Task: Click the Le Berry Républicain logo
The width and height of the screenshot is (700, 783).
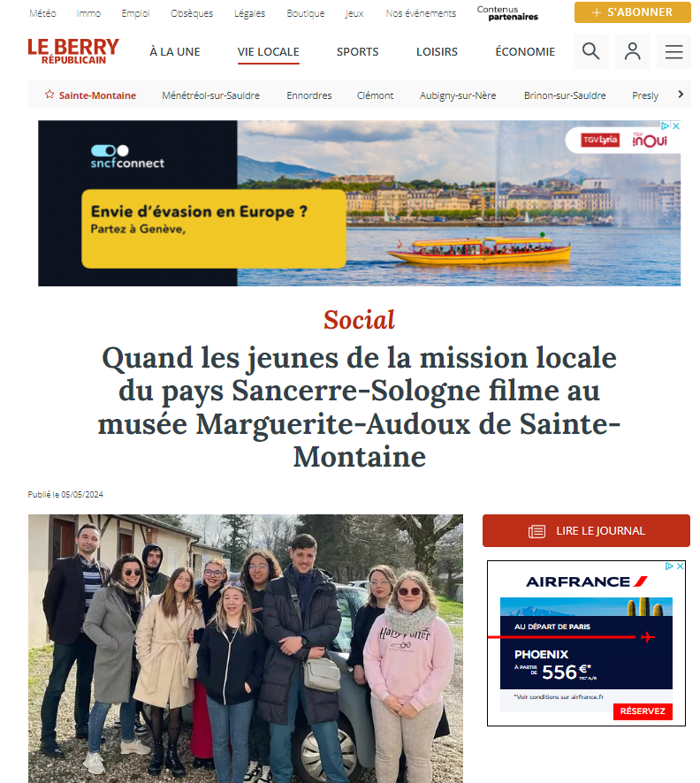Action: pos(73,51)
